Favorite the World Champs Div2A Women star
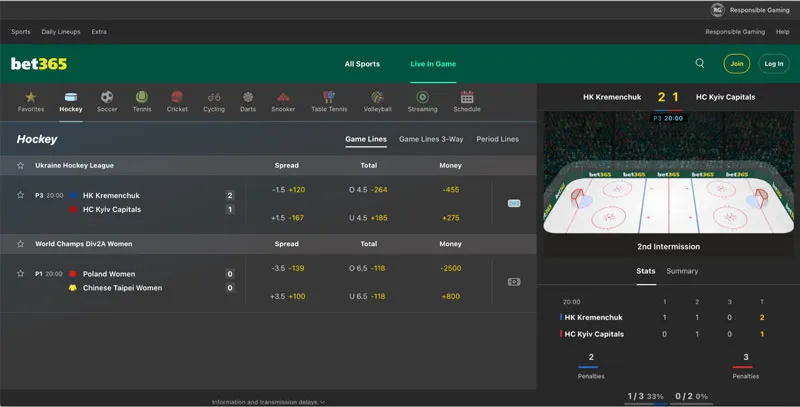The width and height of the screenshot is (800, 407). point(20,244)
